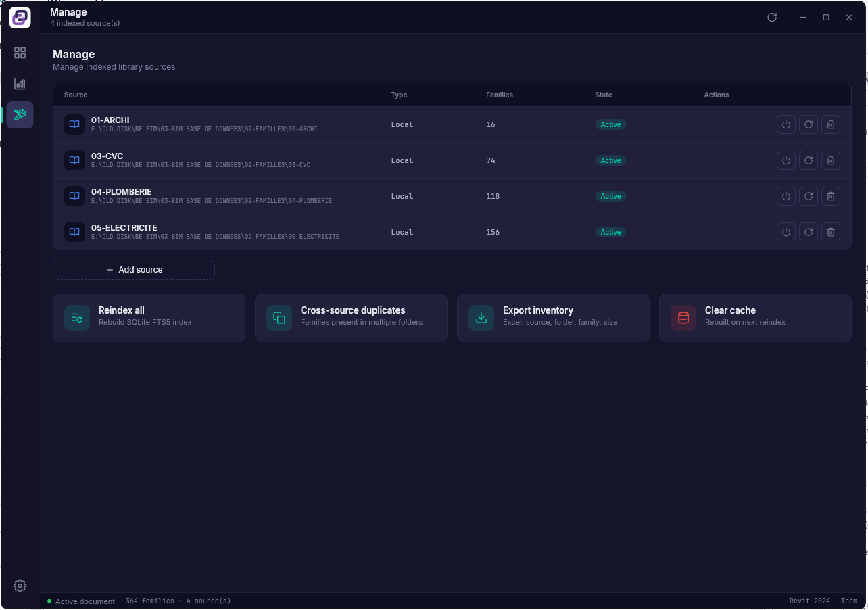The height and width of the screenshot is (610, 868).
Task: Select the 01-ARCHI source name
Action: [x=110, y=120]
